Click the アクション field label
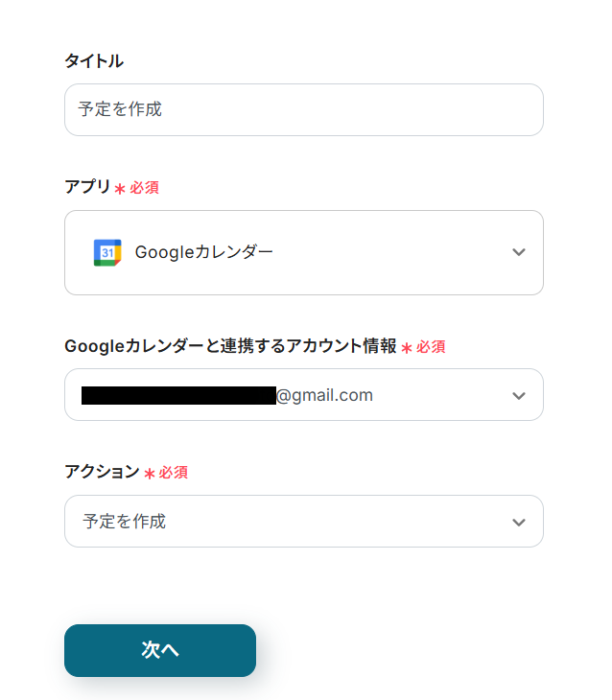612x700 pixels. coord(102,471)
